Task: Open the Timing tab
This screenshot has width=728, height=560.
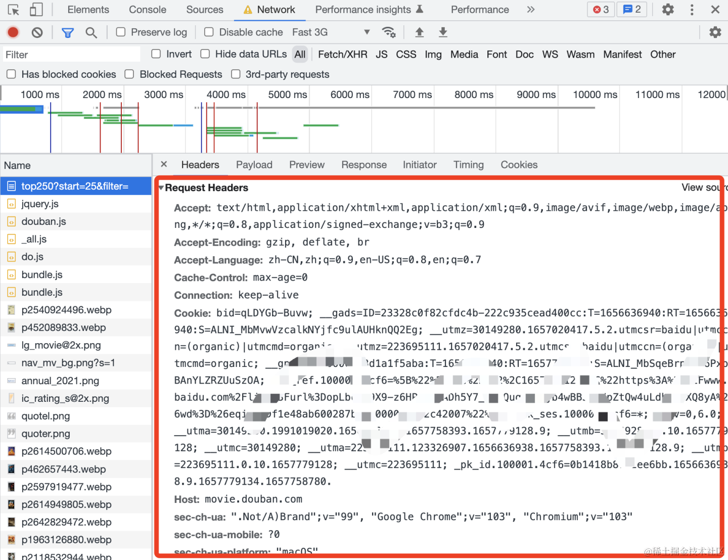Action: 469,165
